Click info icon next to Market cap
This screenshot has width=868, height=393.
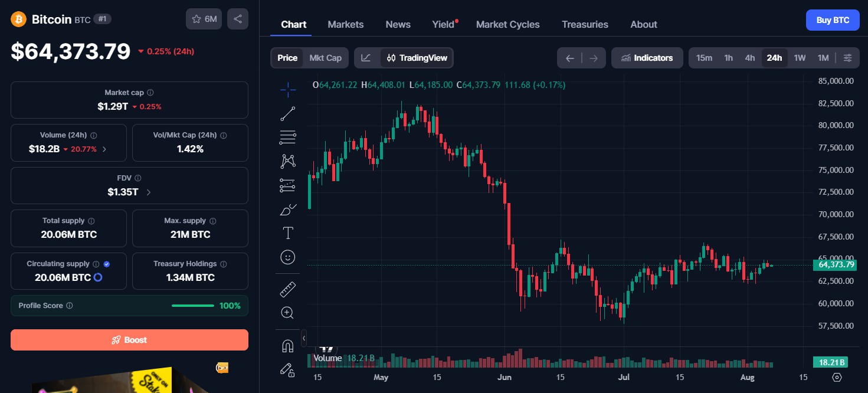150,93
